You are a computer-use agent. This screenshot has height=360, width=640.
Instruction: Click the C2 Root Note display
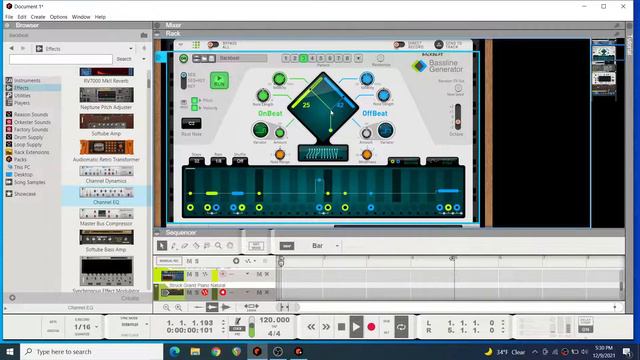(191, 123)
